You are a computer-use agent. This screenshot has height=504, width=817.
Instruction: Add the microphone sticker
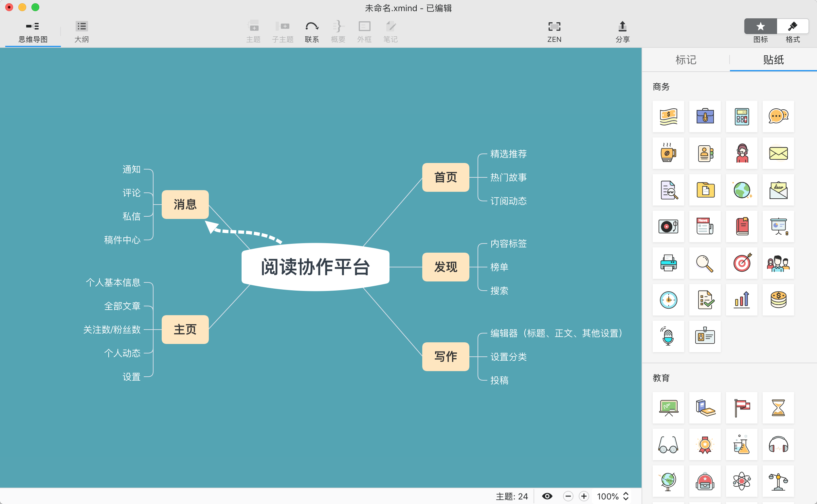tap(668, 336)
